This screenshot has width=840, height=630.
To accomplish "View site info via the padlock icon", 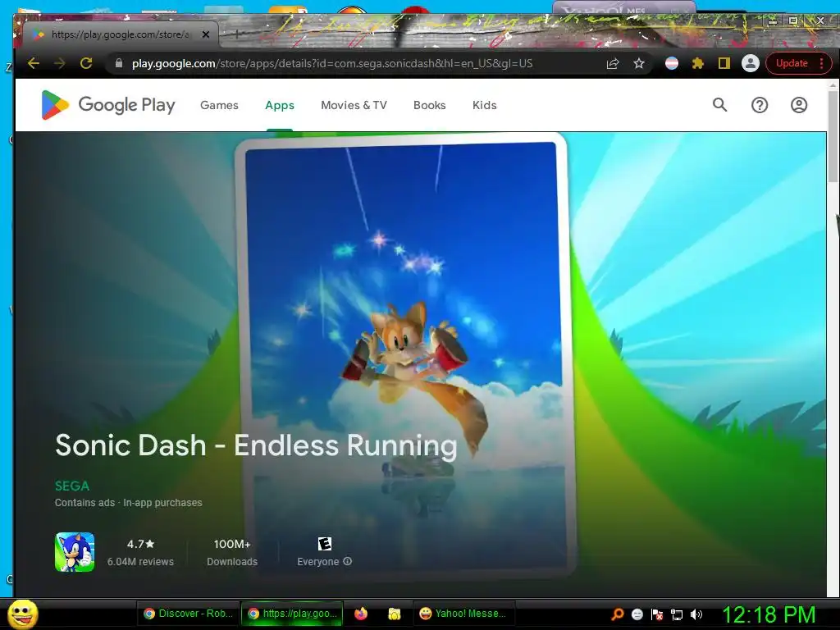I will coord(119,63).
